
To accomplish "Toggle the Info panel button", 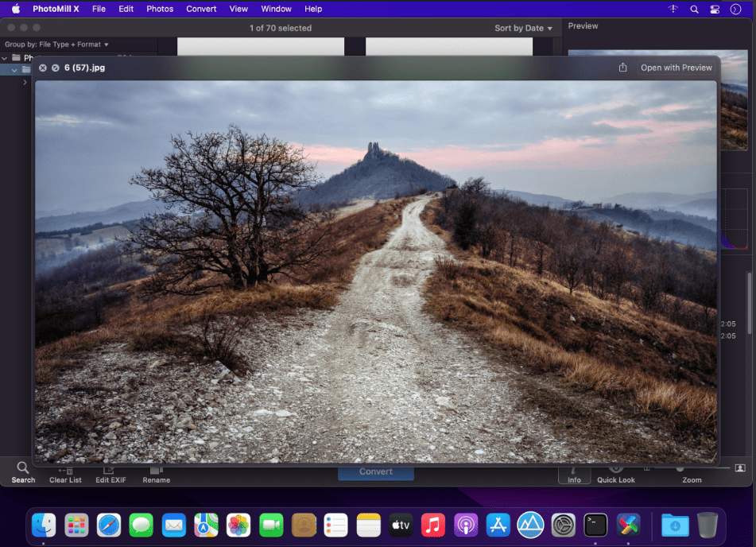I will [574, 475].
